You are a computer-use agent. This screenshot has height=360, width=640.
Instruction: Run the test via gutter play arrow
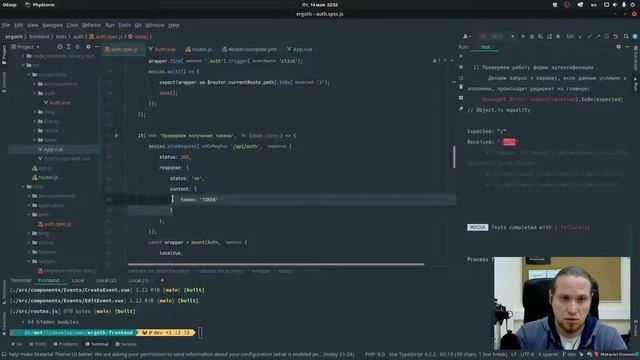[116, 136]
